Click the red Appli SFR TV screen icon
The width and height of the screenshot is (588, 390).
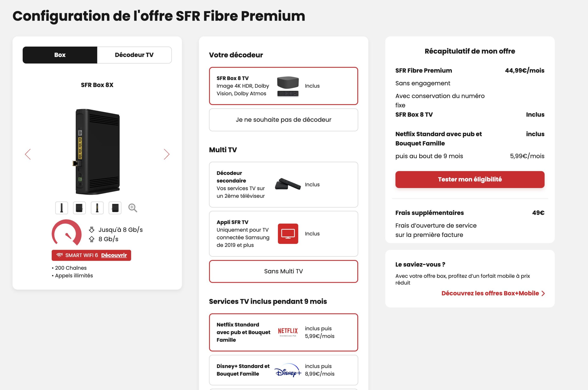point(288,233)
